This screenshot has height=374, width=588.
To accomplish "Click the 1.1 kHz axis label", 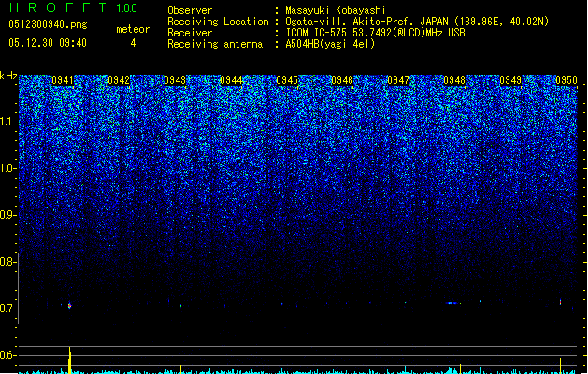I will tap(8, 122).
